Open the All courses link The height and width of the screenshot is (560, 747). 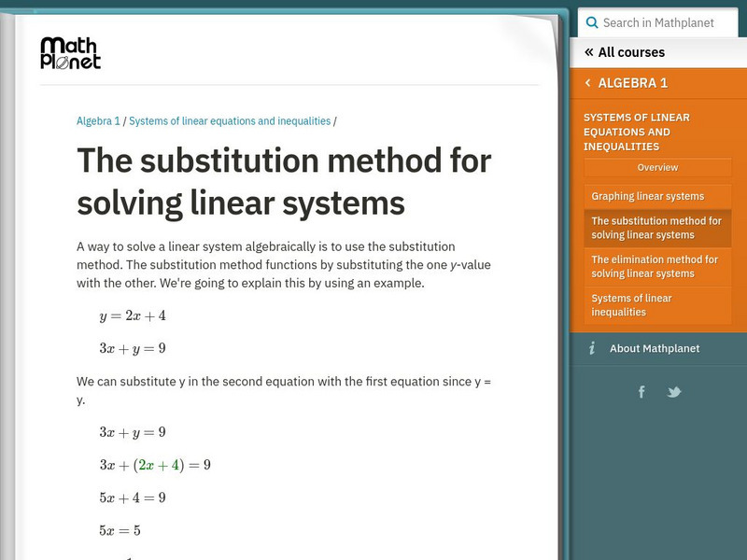click(631, 52)
